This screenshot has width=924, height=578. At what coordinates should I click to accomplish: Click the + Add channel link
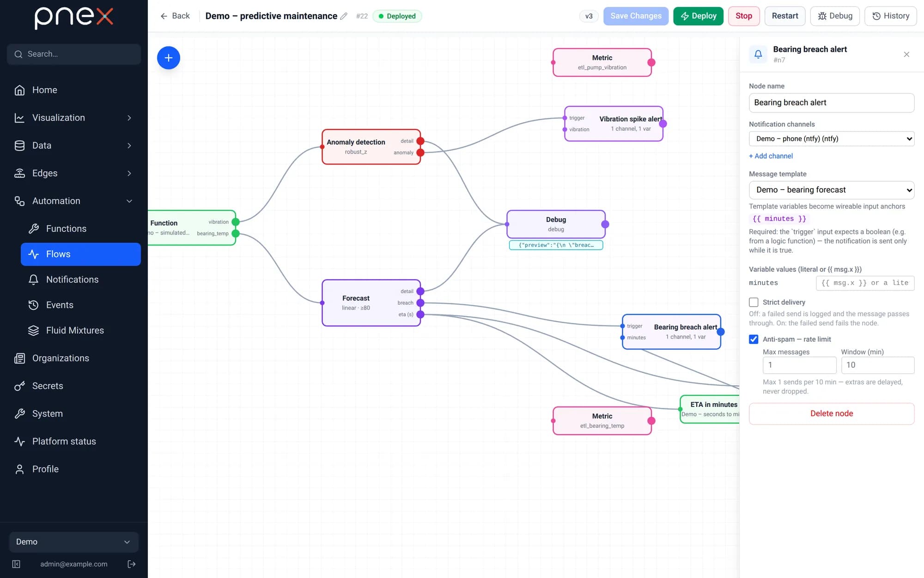[x=771, y=156]
